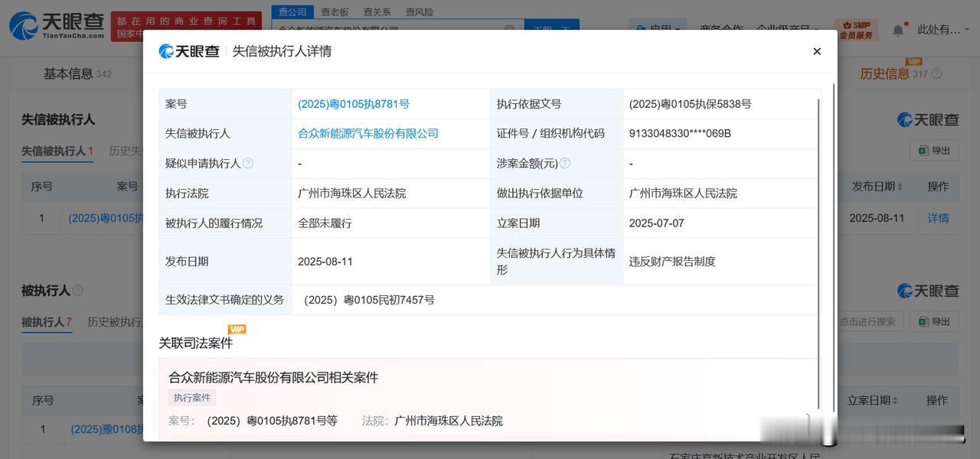Expand 应用 dropdown in top bar
The width and height of the screenshot is (980, 459).
pyautogui.click(x=658, y=30)
